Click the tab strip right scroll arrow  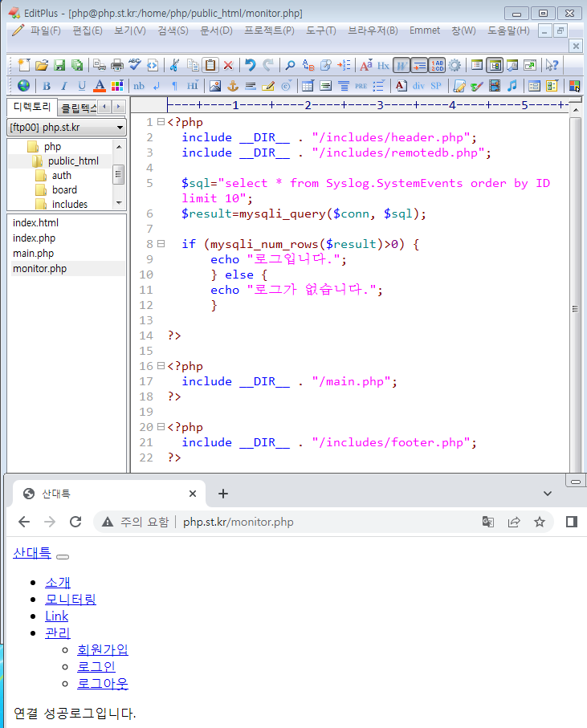point(119,107)
